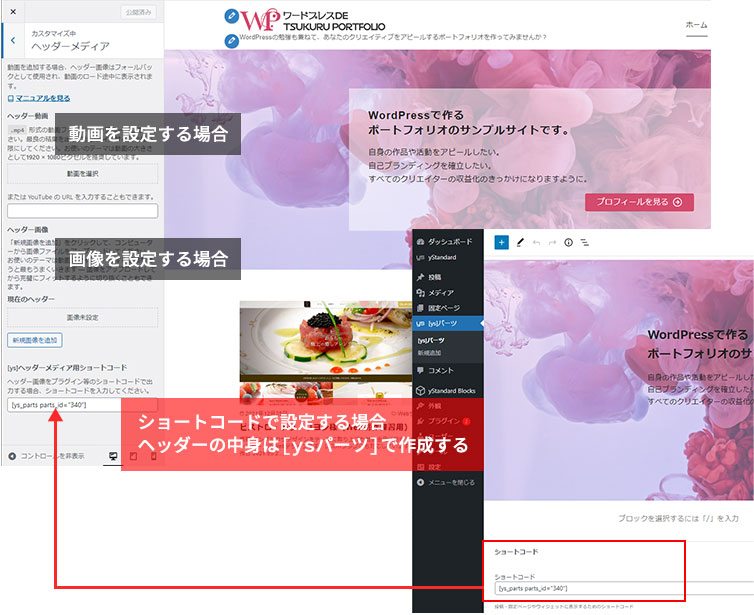Click the ブロックを選択するには placeholder paragraph
This screenshot has width=754, height=615.
[x=678, y=518]
